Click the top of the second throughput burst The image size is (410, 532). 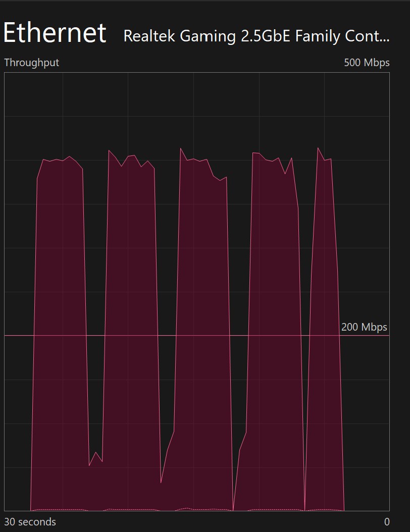131,156
